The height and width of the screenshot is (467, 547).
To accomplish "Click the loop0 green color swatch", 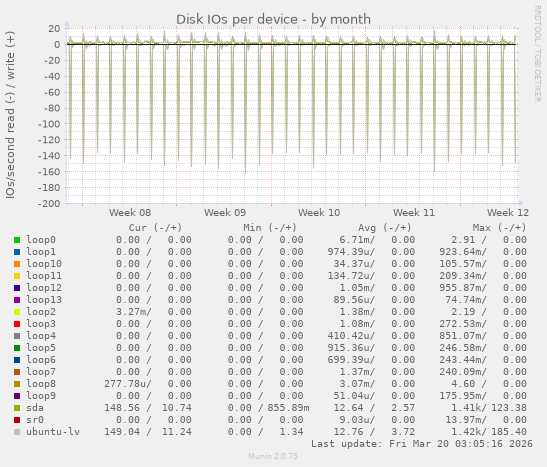I will click(x=17, y=240).
